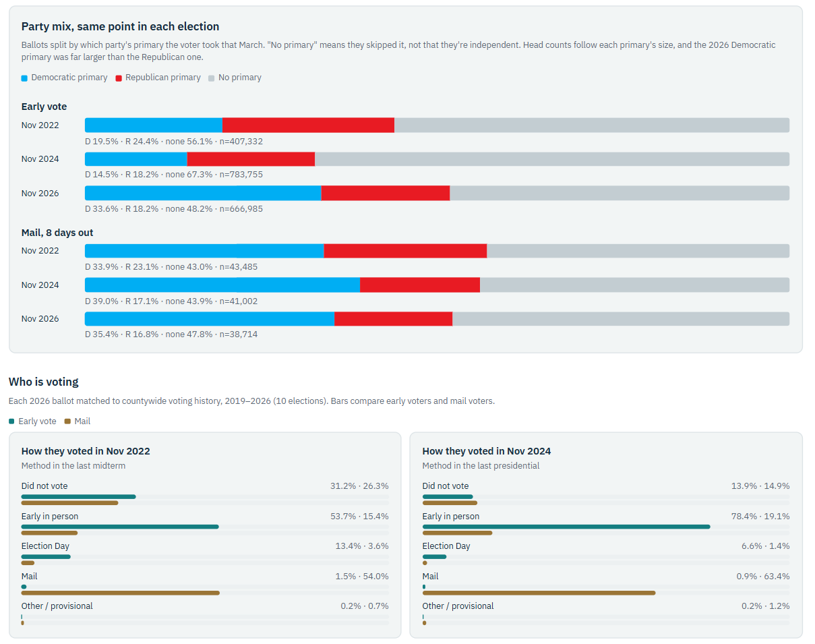
Task: Click the Early vote teal legend marker
Action: tap(11, 421)
